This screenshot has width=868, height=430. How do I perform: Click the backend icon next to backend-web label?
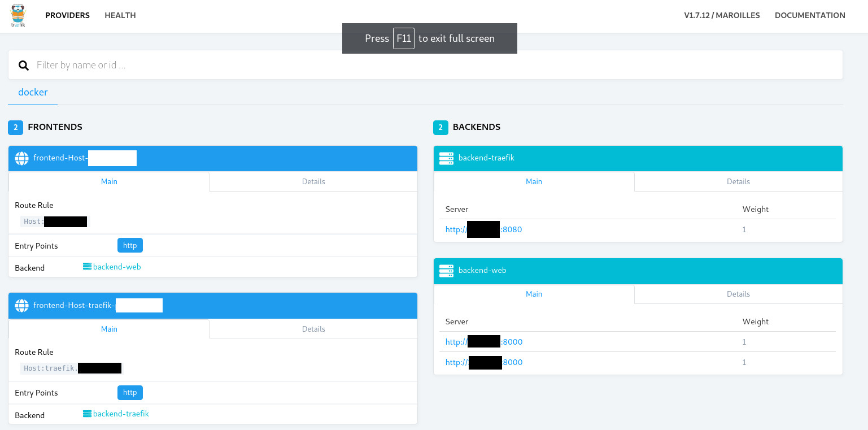coord(87,266)
